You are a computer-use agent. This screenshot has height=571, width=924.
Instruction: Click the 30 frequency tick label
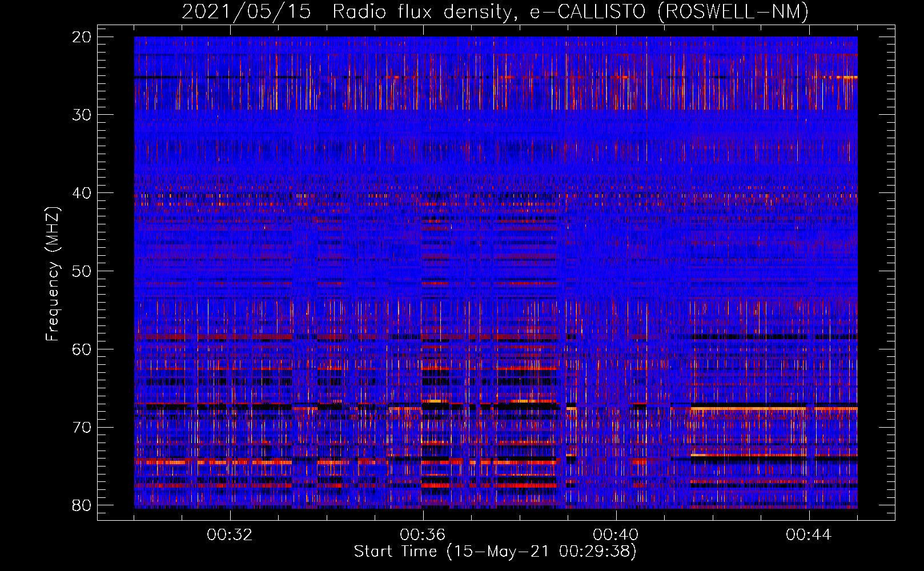click(x=82, y=115)
